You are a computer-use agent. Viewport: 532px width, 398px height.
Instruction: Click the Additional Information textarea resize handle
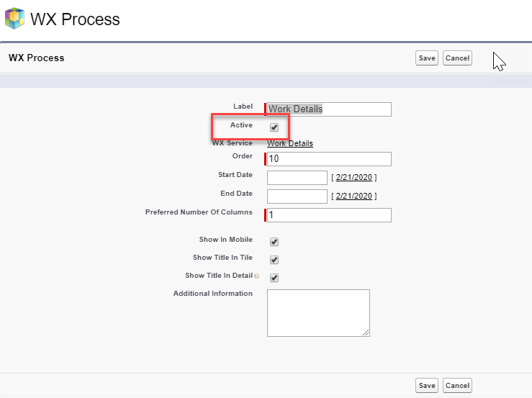coord(366,333)
